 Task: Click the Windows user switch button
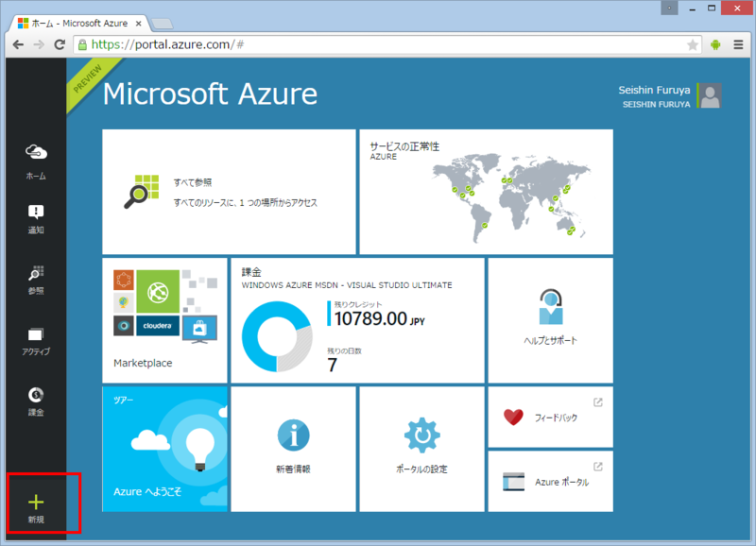(669, 8)
